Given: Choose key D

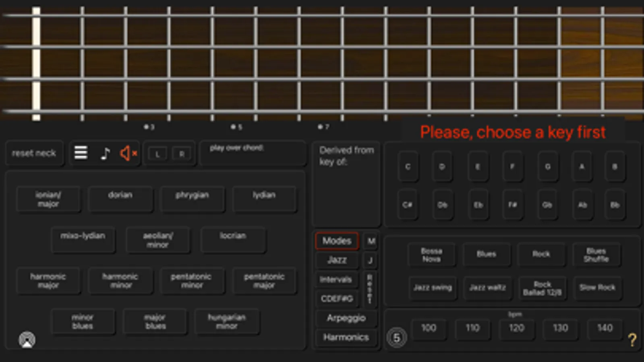Looking at the screenshot, I should (442, 167).
